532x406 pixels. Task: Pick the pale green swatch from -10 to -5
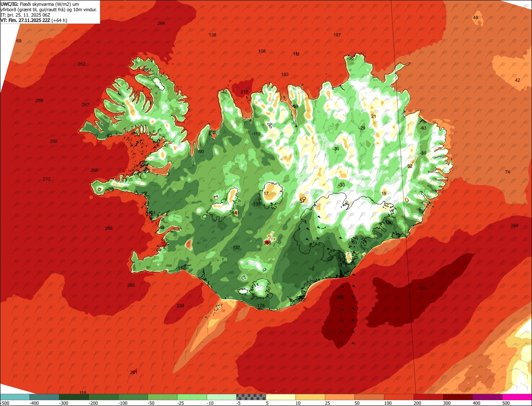221,397
